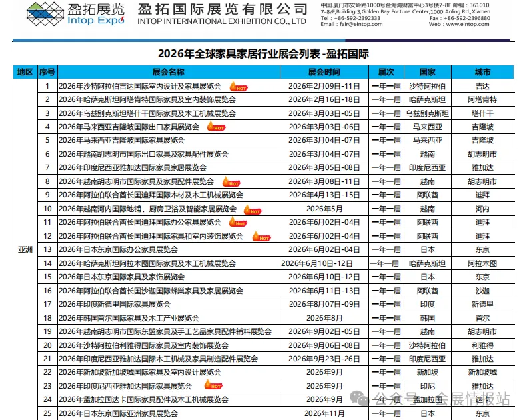Screen dimensions: 527x420
Task: Click the date 2026年9月06日-08日
Action: (x=324, y=345)
